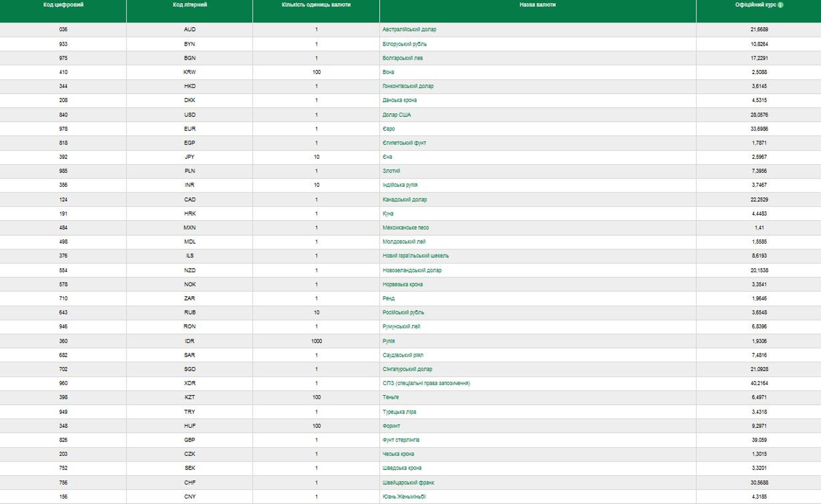
Task: Open the Фунт стерлінгів link
Action: pyautogui.click(x=401, y=440)
